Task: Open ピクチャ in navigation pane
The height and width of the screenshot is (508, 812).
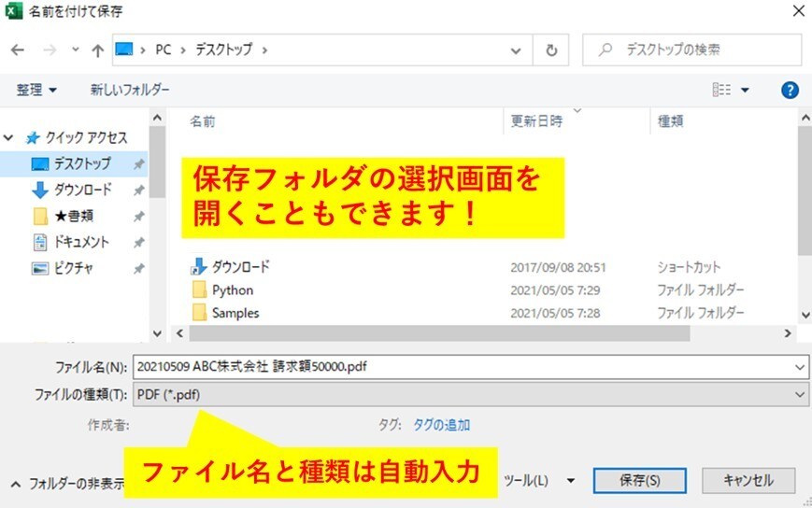Action: 74,268
